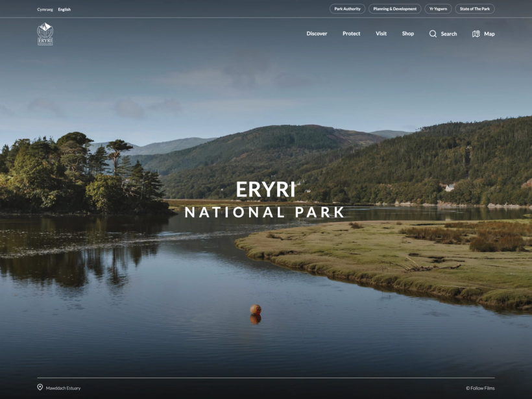Viewport: 532px width, 399px height.
Task: Open the Discover menu
Action: point(317,34)
